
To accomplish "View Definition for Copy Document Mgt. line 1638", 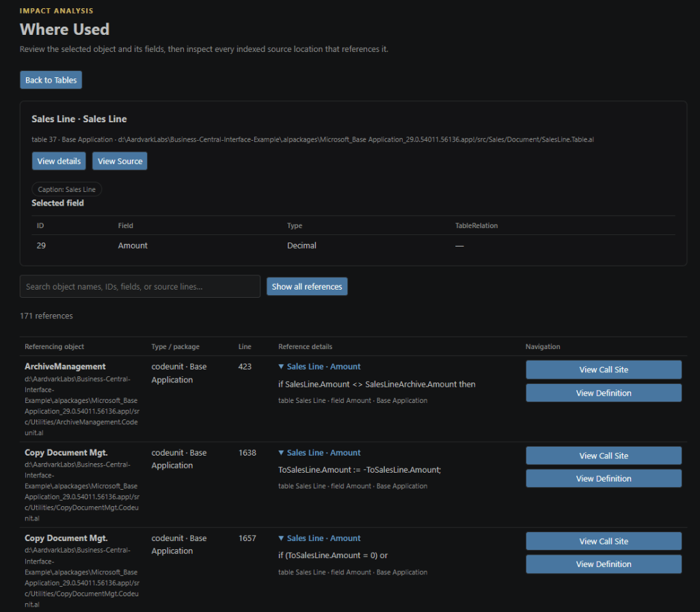I will pos(604,478).
